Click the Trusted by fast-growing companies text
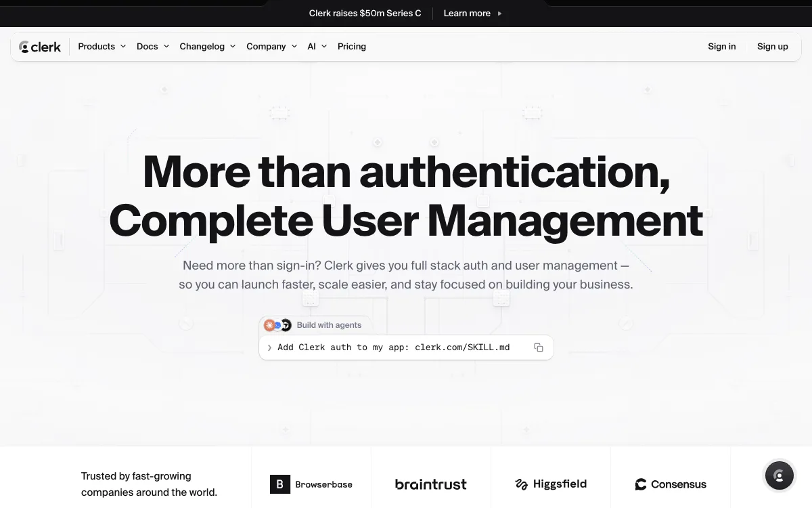 click(x=149, y=484)
